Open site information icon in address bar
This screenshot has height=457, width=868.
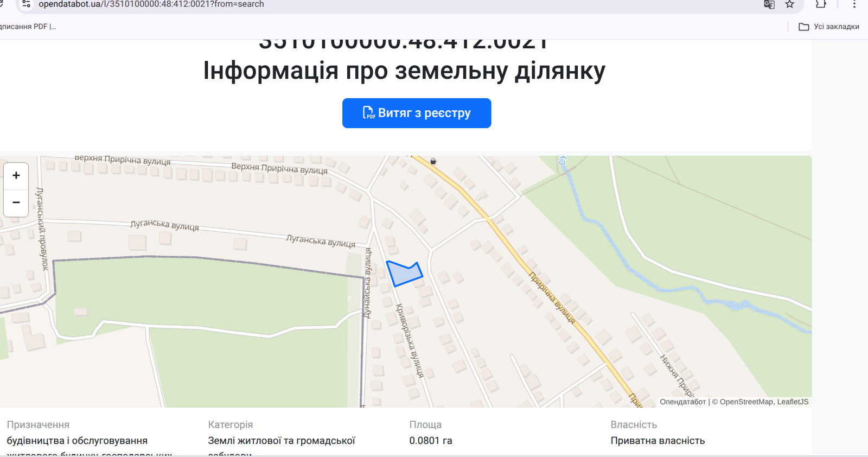[x=26, y=4]
